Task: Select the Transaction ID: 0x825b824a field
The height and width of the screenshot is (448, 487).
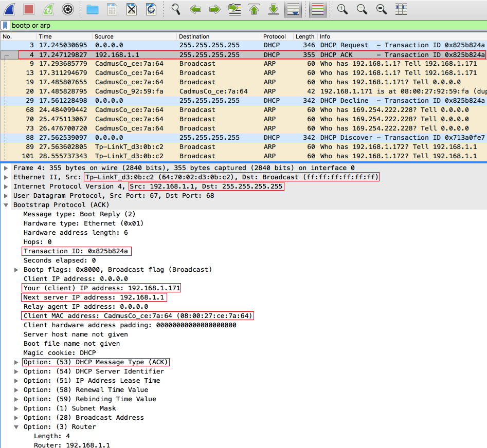Action: point(76,251)
